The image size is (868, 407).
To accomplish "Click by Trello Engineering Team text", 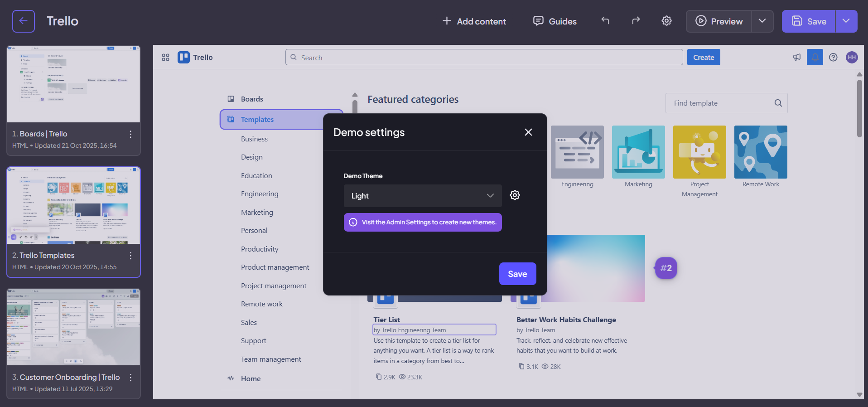I will 410,330.
